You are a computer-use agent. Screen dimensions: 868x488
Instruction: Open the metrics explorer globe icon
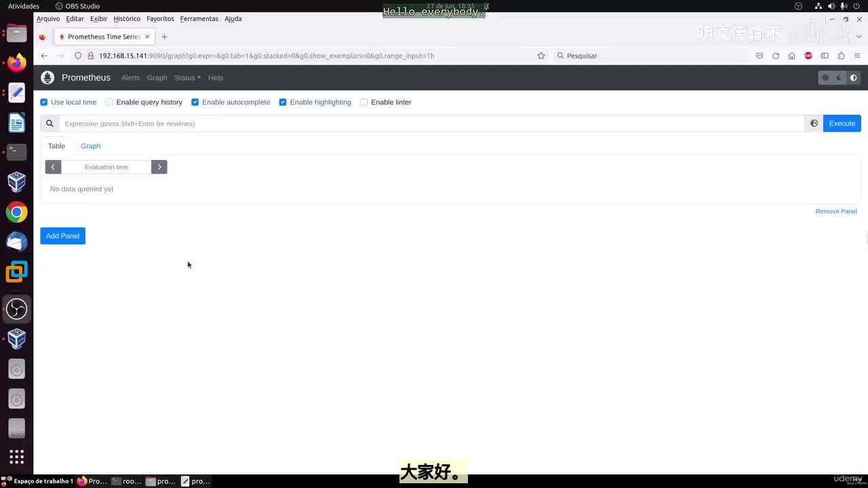click(814, 123)
